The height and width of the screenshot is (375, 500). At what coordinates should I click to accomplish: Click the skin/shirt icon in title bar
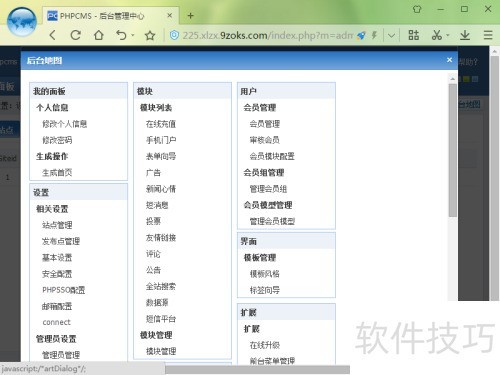click(417, 9)
